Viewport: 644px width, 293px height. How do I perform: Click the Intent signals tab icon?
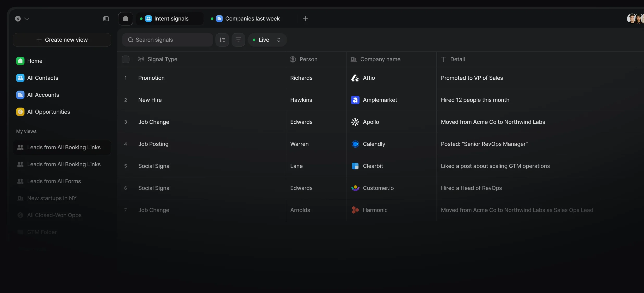(148, 19)
